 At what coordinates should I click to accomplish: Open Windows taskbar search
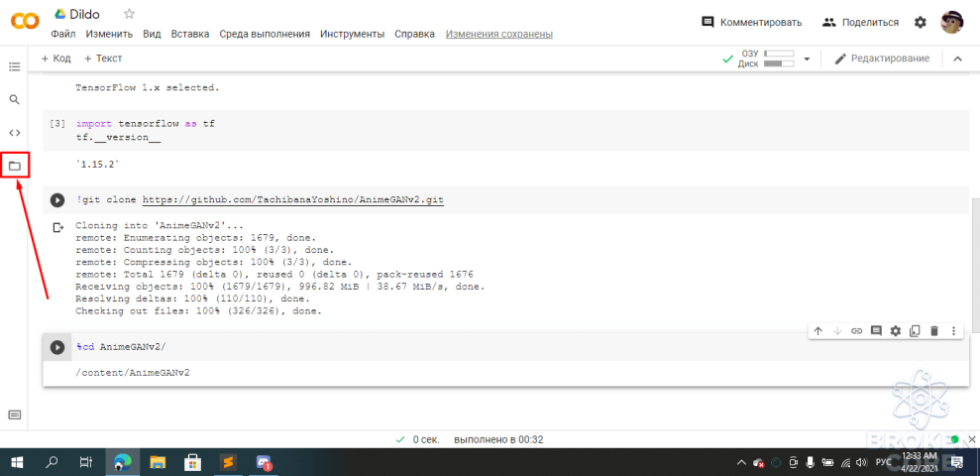click(53, 462)
